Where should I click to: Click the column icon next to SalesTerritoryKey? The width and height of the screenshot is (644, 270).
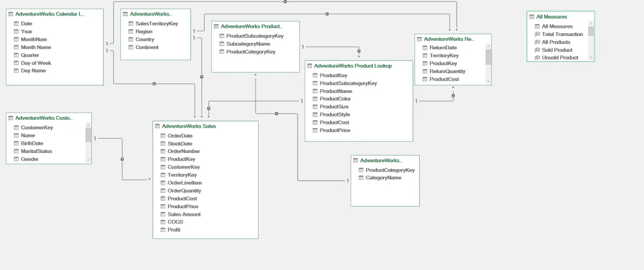point(130,24)
